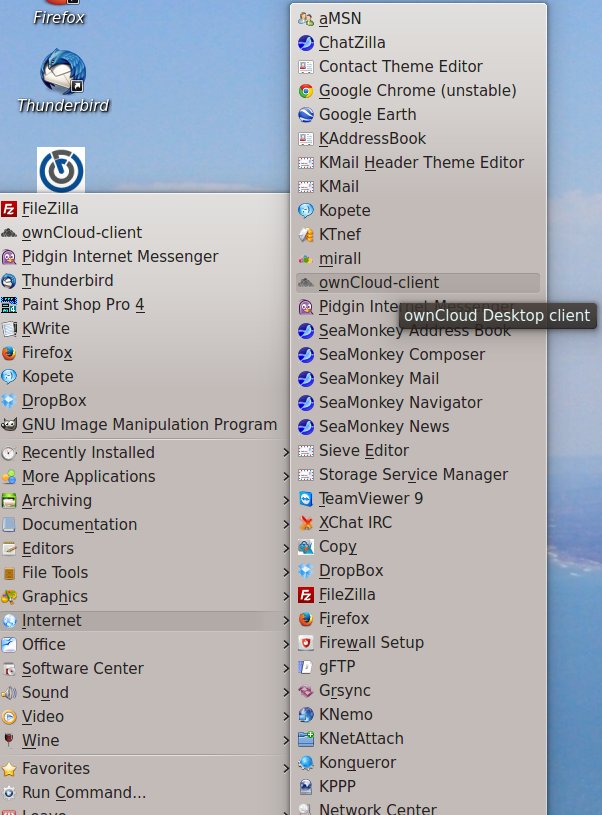Click the Konqueror icon
The image size is (602, 815).
click(x=306, y=763)
